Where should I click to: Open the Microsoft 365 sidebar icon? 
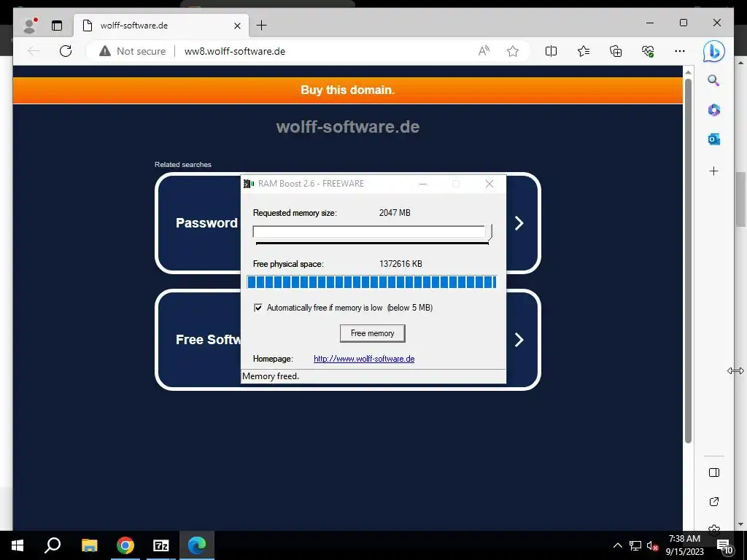[713, 110]
